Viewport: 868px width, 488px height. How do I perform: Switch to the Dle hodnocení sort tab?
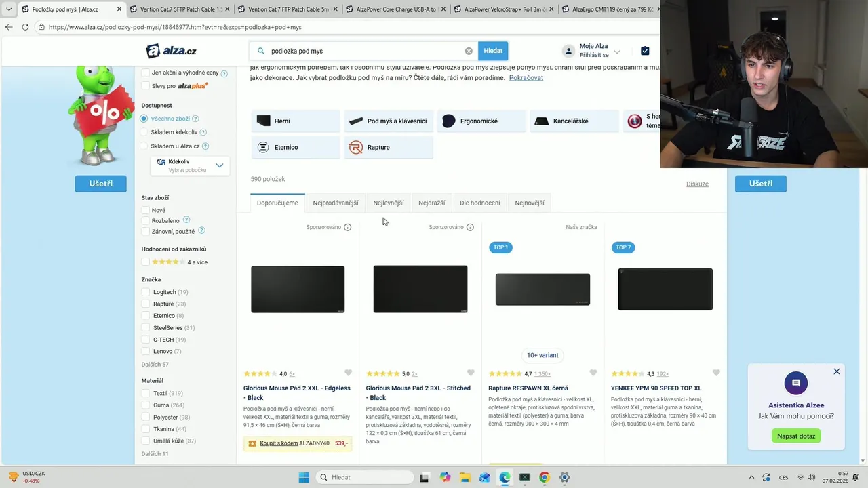tap(480, 203)
